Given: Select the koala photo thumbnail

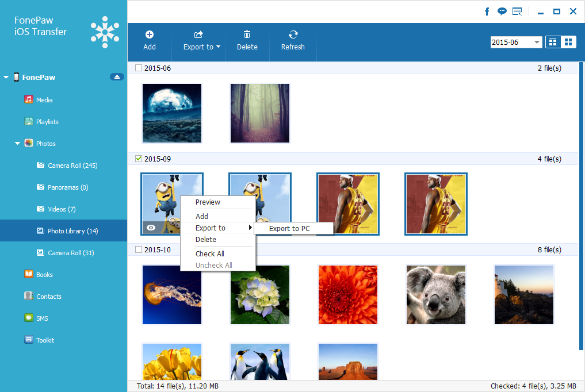Looking at the screenshot, I should (x=436, y=295).
